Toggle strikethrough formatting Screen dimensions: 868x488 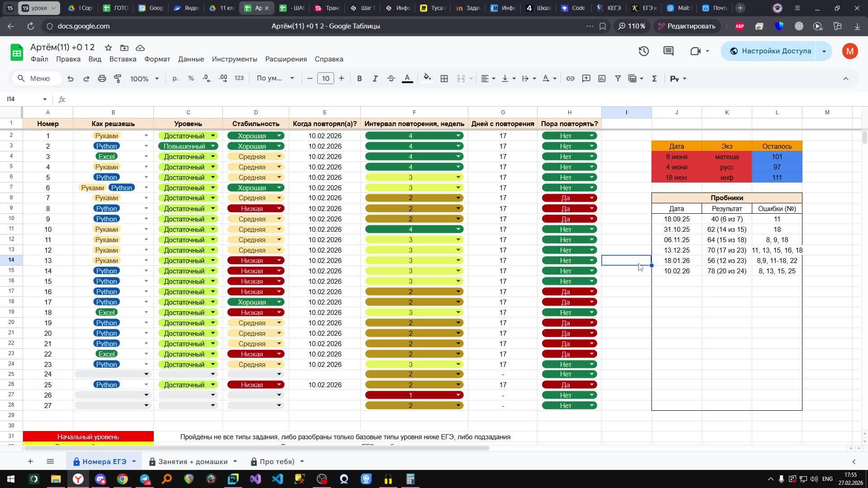pyautogui.click(x=391, y=79)
